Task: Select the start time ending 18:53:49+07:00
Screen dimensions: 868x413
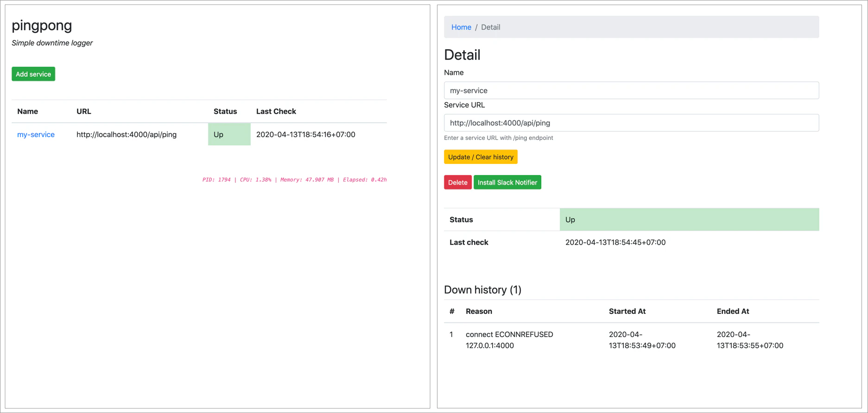Action: (x=642, y=340)
